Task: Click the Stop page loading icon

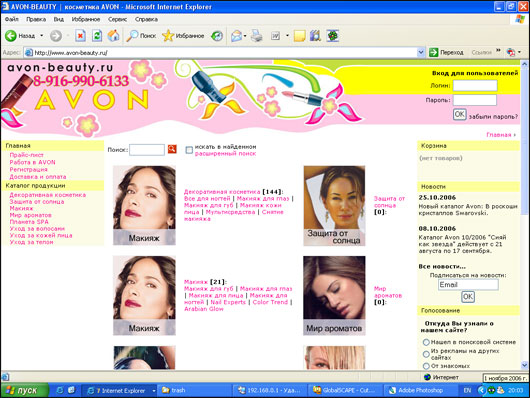Action: tap(80, 36)
